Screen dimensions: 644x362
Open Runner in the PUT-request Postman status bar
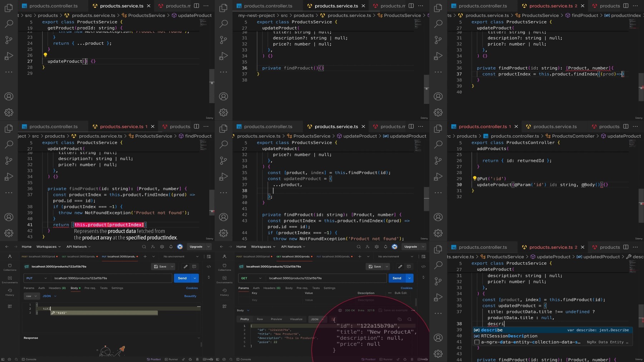172,359
